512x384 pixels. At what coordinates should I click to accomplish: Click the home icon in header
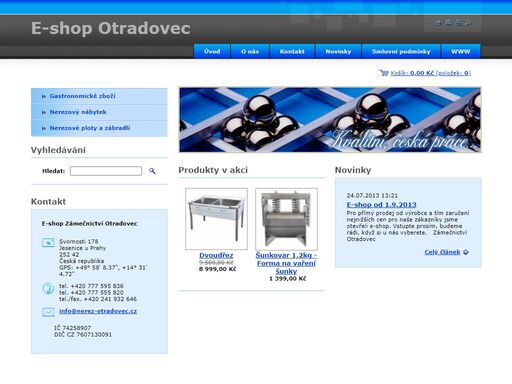(438, 22)
